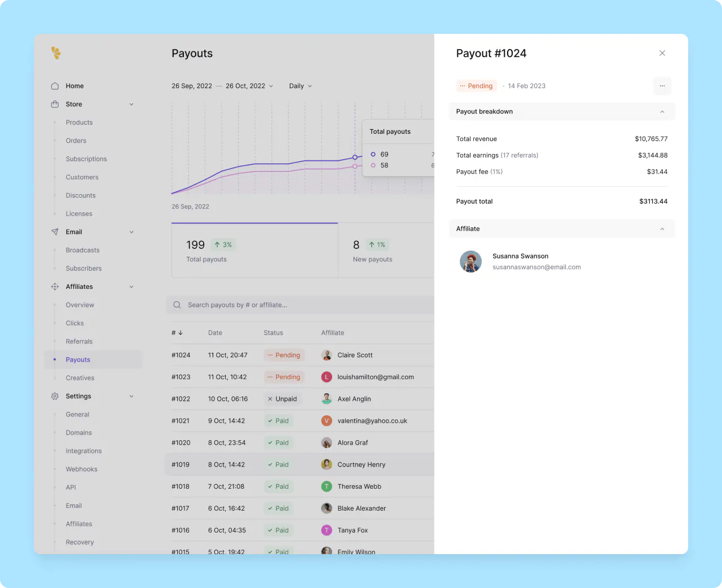This screenshot has width=722, height=588.
Task: Click the Affiliates network icon
Action: (55, 287)
